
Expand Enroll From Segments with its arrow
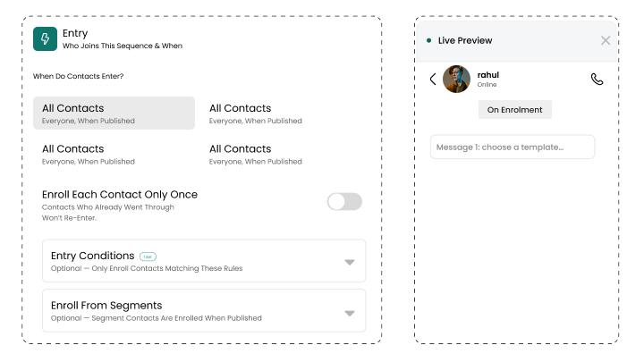[x=350, y=314]
